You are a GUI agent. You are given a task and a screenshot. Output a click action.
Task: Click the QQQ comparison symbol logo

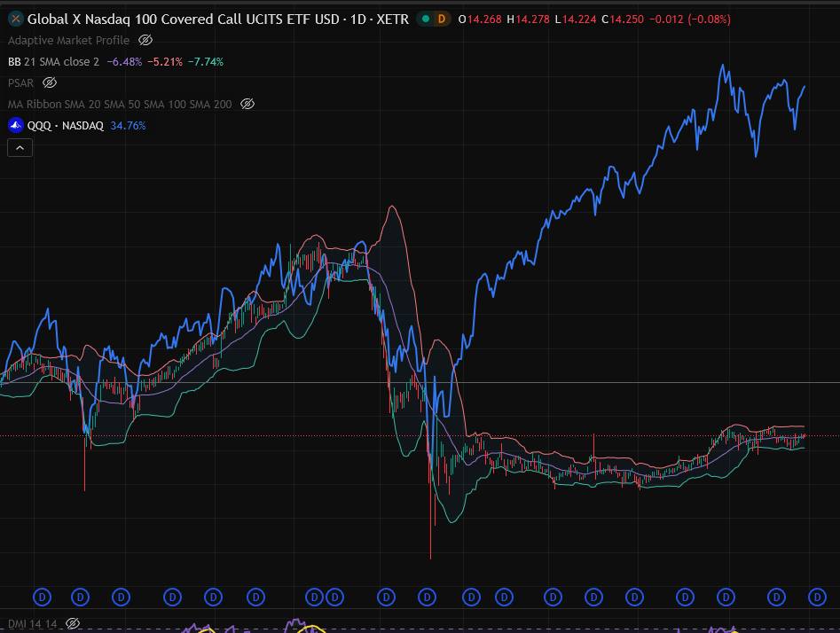(x=16, y=125)
